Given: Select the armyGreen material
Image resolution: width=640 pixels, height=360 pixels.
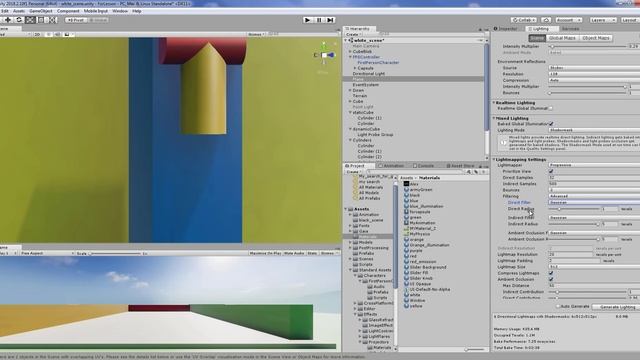Looking at the screenshot, I should pos(421,190).
